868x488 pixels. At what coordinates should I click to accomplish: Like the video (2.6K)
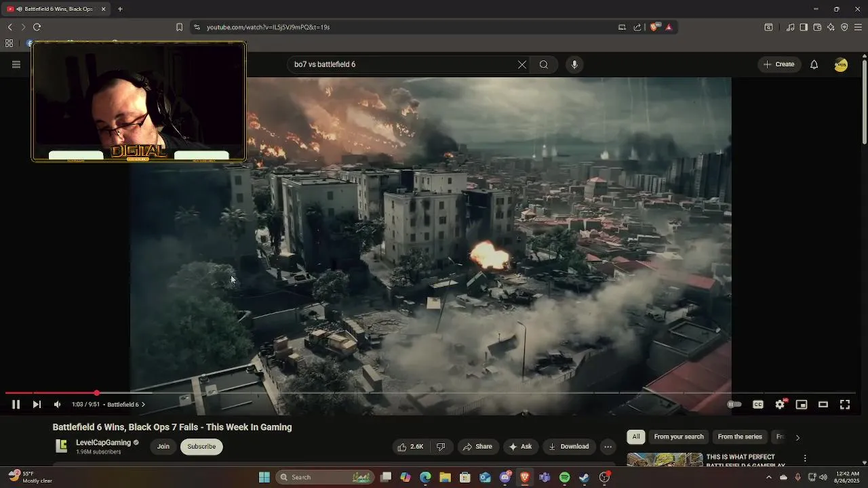410,447
